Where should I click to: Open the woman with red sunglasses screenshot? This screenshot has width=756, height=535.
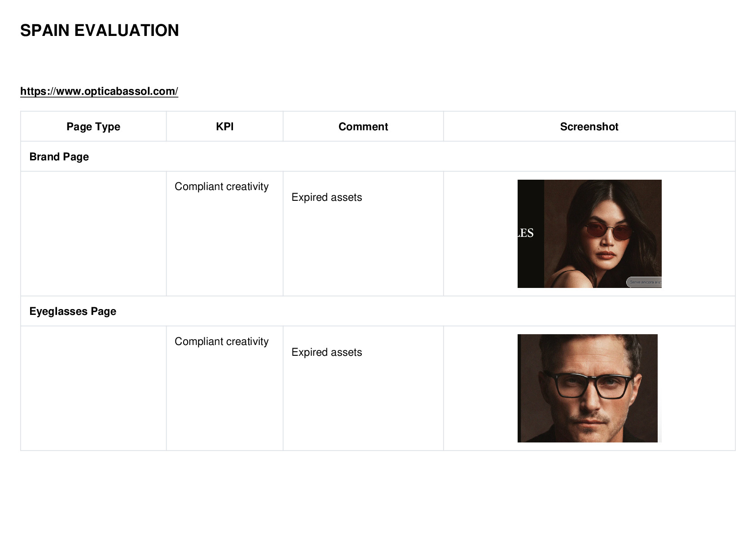click(x=589, y=234)
